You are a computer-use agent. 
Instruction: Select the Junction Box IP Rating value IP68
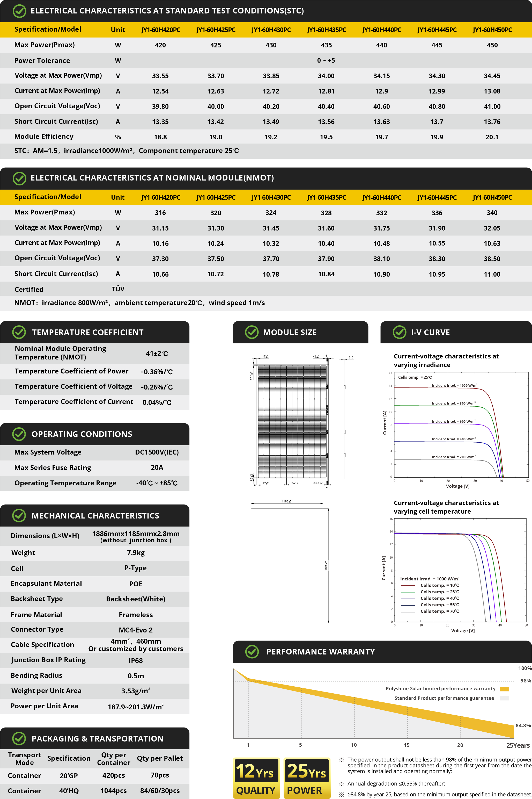click(x=136, y=660)
